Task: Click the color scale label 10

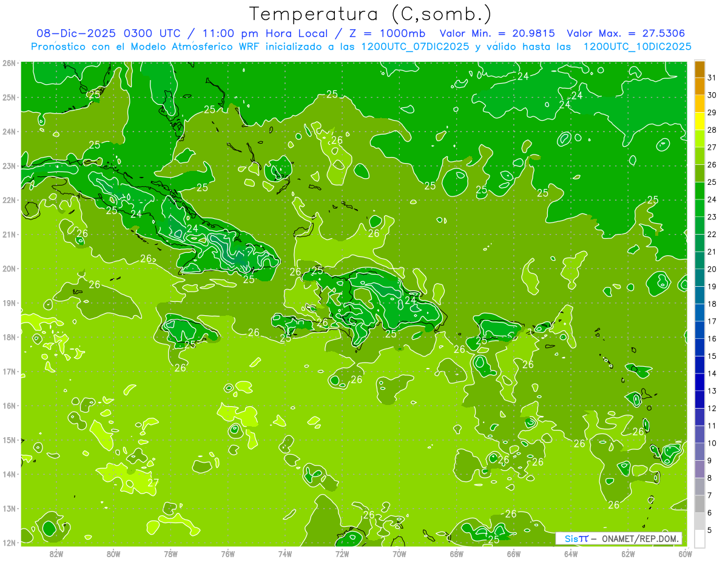Action: [712, 443]
